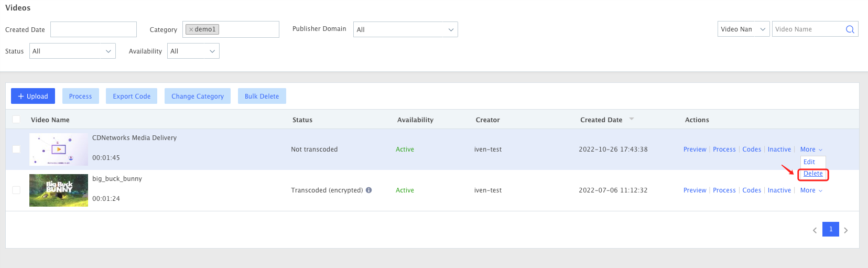Expand More for CDNetworks Media Delivery
The width and height of the screenshot is (868, 268).
pyautogui.click(x=811, y=149)
